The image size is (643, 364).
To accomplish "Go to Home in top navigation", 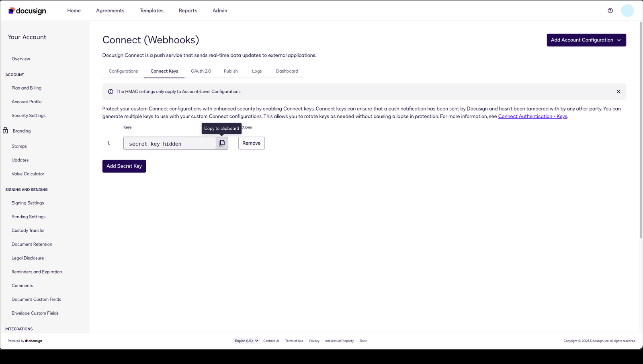I will (74, 11).
